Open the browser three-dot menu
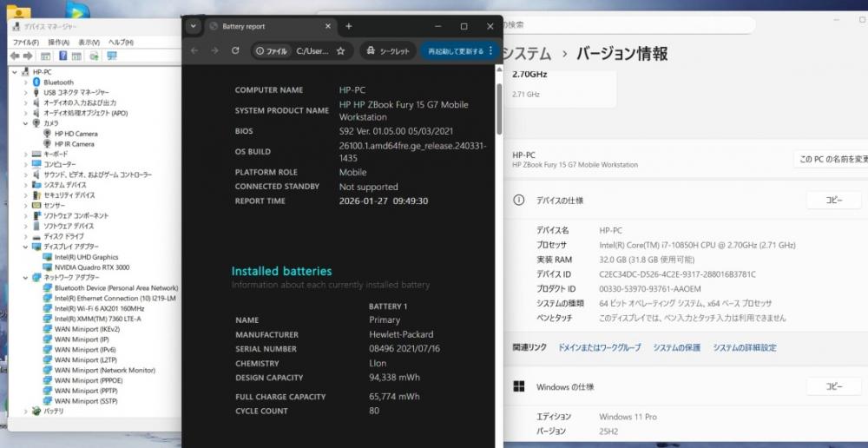Image resolution: width=868 pixels, height=448 pixels. 490,51
